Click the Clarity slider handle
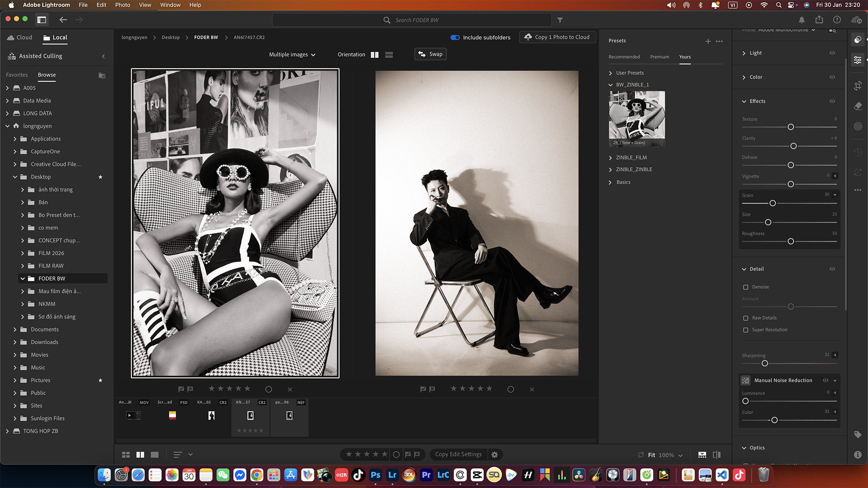868x488 pixels. coord(793,146)
